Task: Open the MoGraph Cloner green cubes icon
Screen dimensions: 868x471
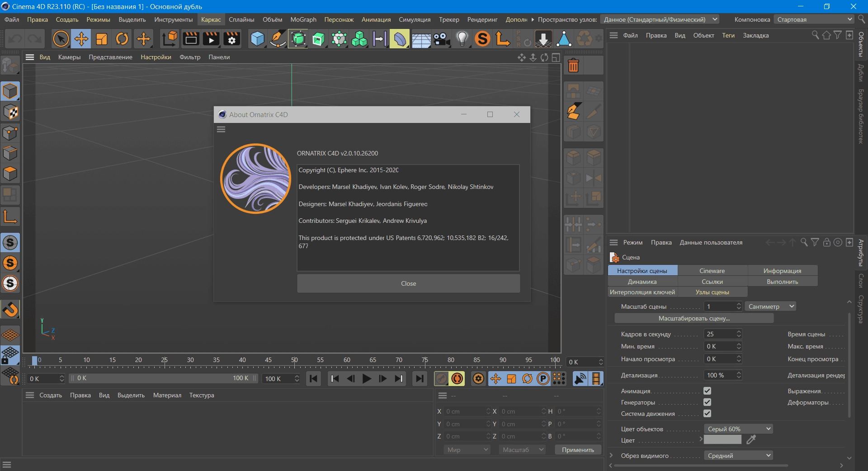Action: (359, 39)
